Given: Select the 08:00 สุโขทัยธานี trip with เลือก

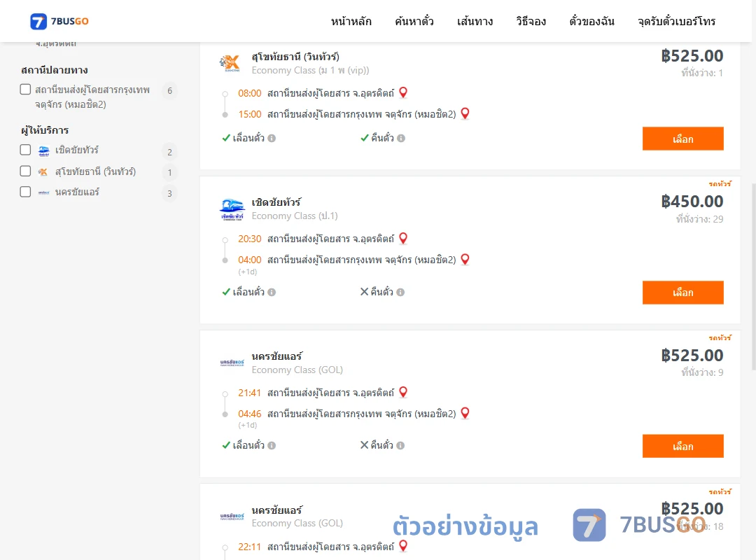Looking at the screenshot, I should (682, 139).
